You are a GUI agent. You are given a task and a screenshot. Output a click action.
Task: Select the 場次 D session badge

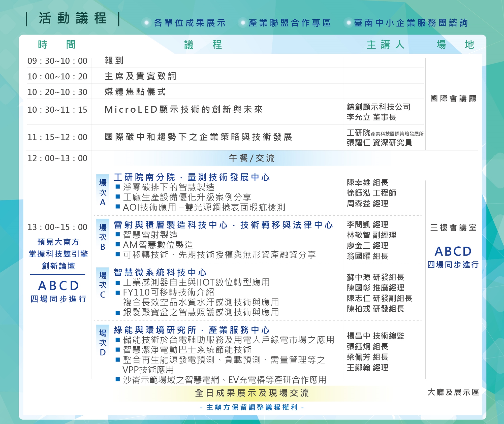[x=103, y=342]
